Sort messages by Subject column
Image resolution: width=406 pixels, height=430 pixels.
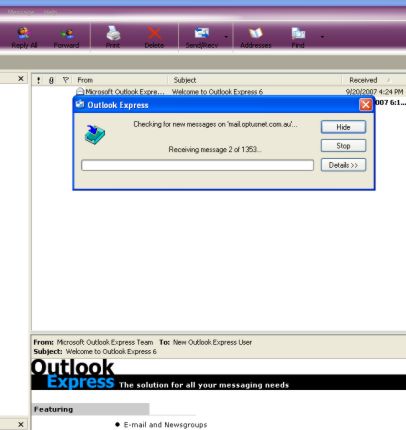coord(255,80)
